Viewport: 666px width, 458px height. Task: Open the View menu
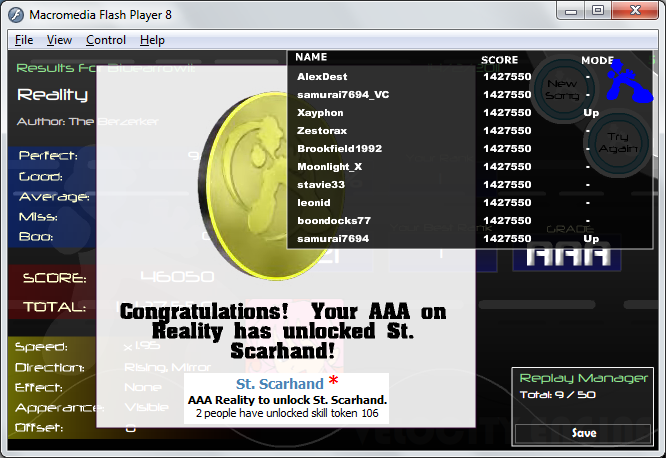[59, 40]
